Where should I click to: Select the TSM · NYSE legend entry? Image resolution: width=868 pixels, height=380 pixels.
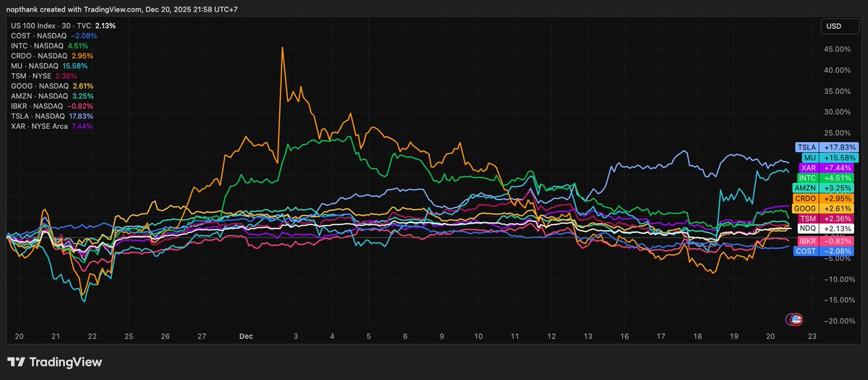[43, 76]
